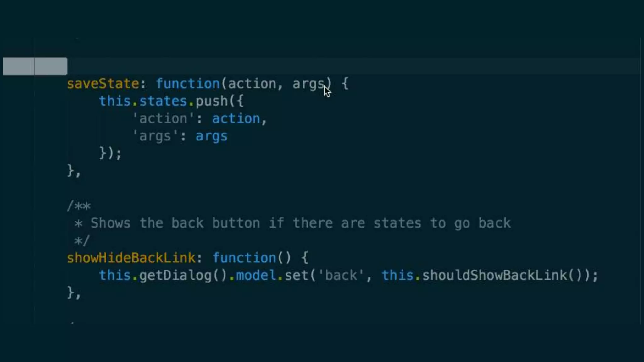The image size is (644, 362).
Task: Click the closing }); of the push call
Action: (110, 153)
